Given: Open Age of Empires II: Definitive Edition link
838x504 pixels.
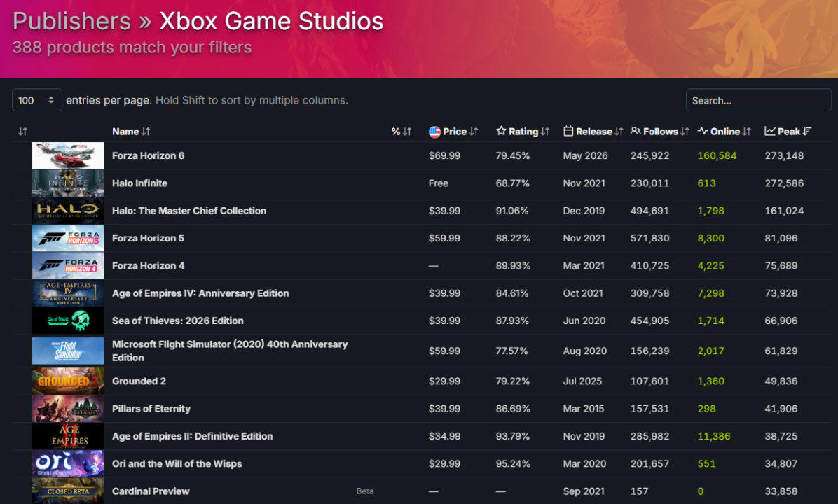Looking at the screenshot, I should (x=193, y=436).
